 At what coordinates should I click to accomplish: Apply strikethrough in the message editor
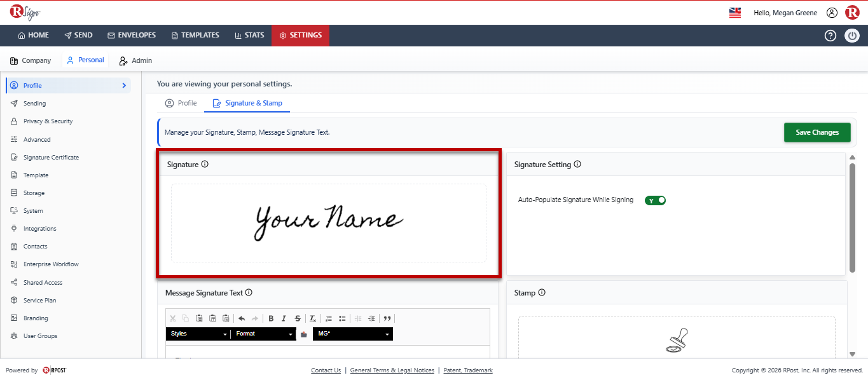pyautogui.click(x=297, y=318)
